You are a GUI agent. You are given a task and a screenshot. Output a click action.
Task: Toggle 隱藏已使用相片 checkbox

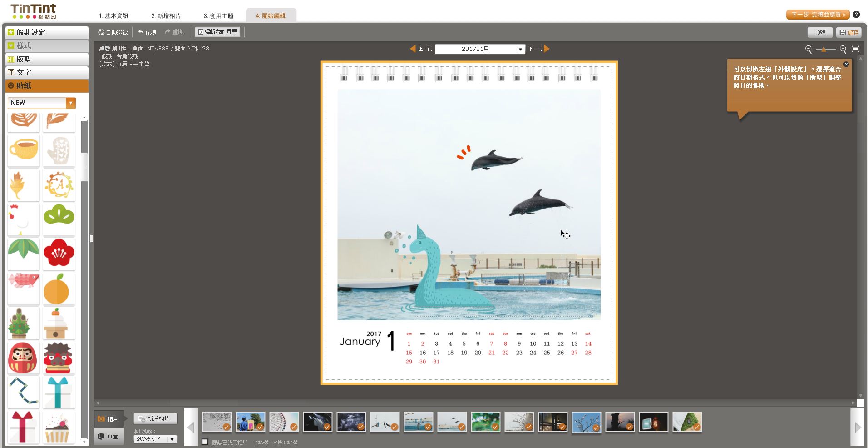pyautogui.click(x=205, y=442)
